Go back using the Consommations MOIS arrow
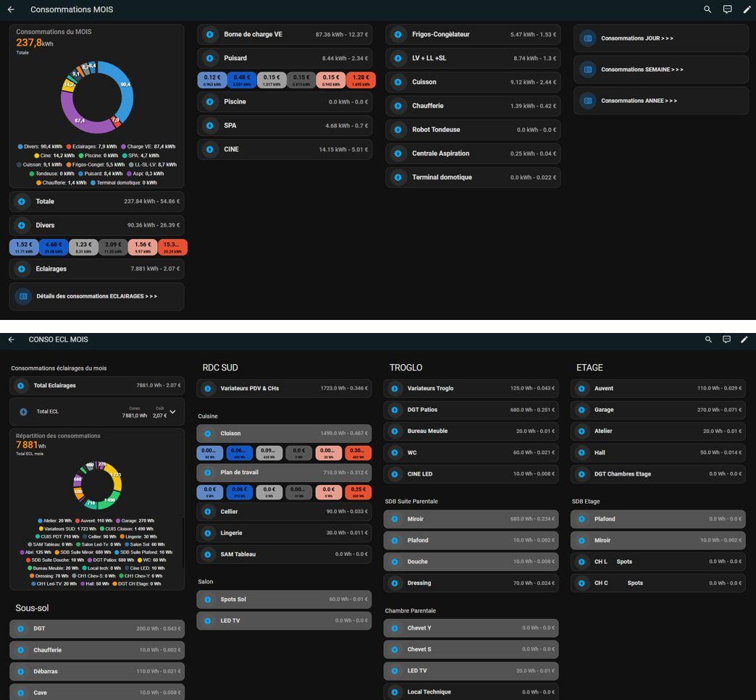The image size is (756, 700). pos(11,9)
